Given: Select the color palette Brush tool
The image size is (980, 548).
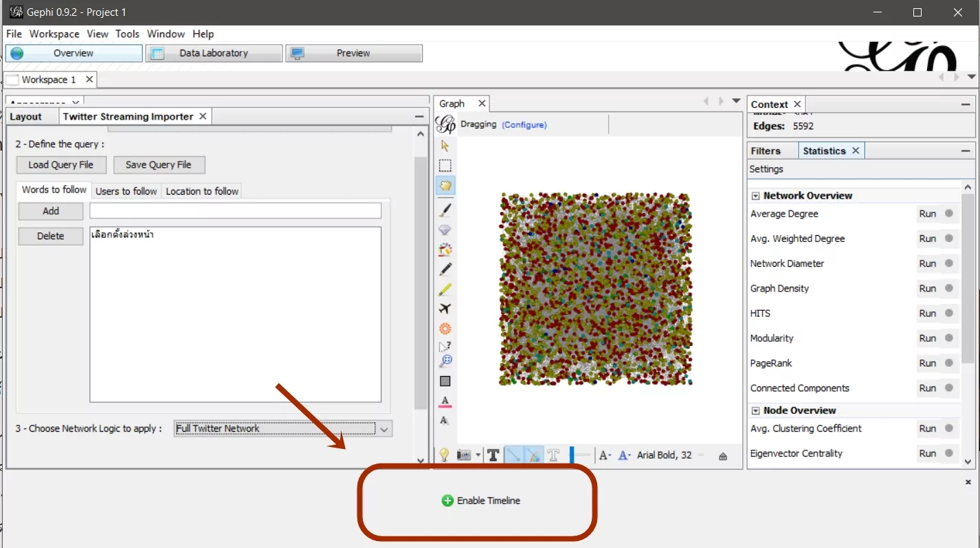Looking at the screenshot, I should (445, 250).
